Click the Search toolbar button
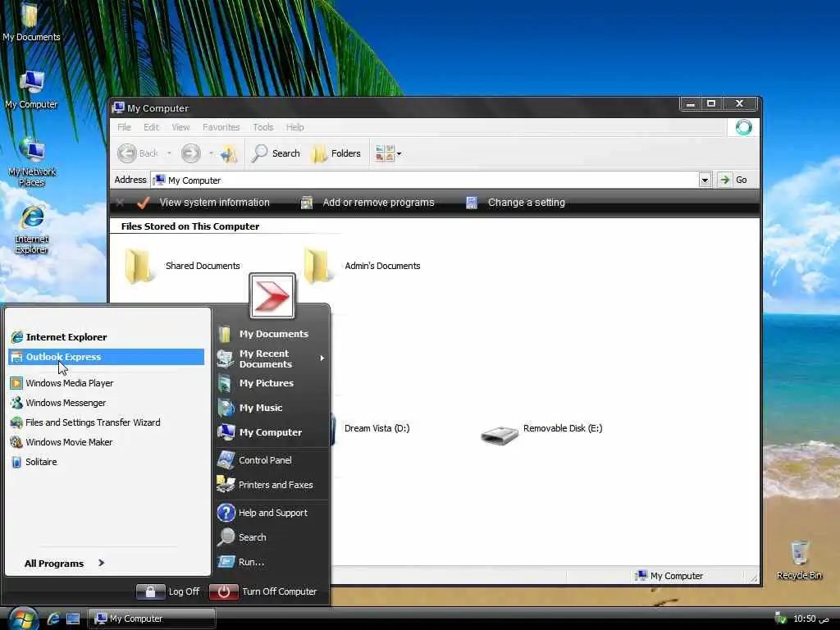 [276, 153]
